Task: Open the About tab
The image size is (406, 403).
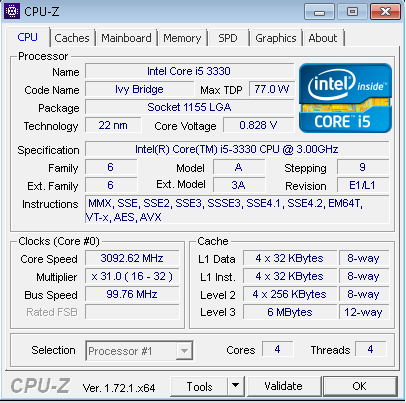Action: pos(323,38)
